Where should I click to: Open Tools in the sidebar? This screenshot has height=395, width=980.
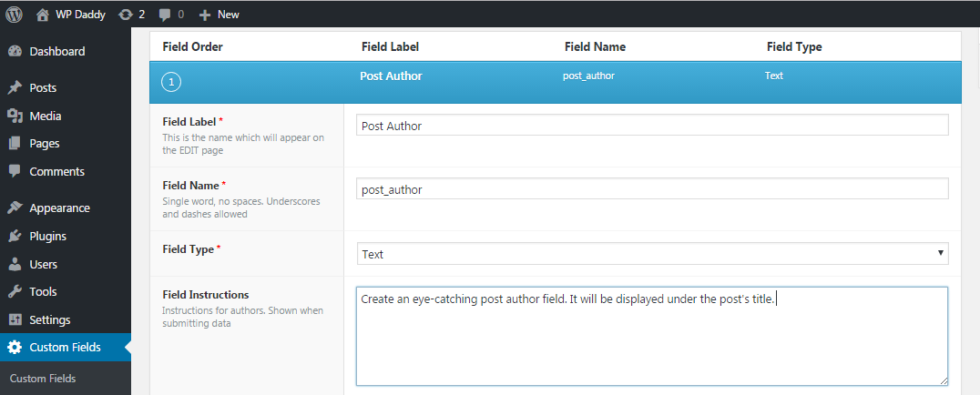click(43, 292)
